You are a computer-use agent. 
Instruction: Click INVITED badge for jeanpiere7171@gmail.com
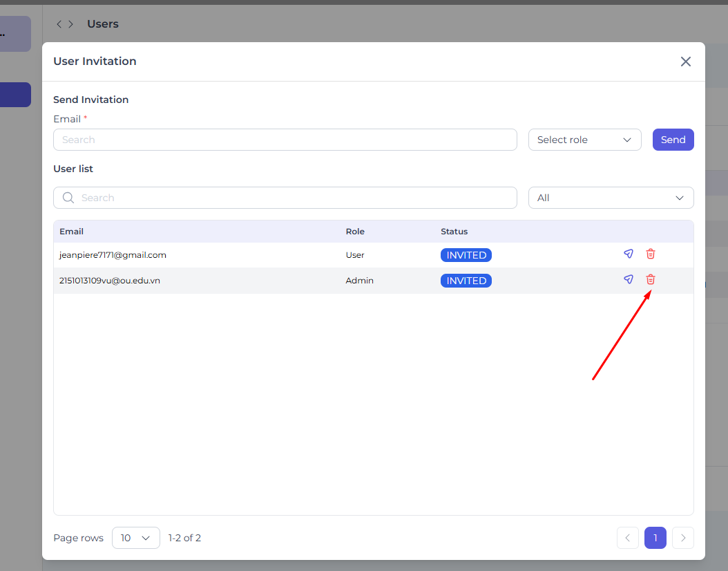[466, 255]
